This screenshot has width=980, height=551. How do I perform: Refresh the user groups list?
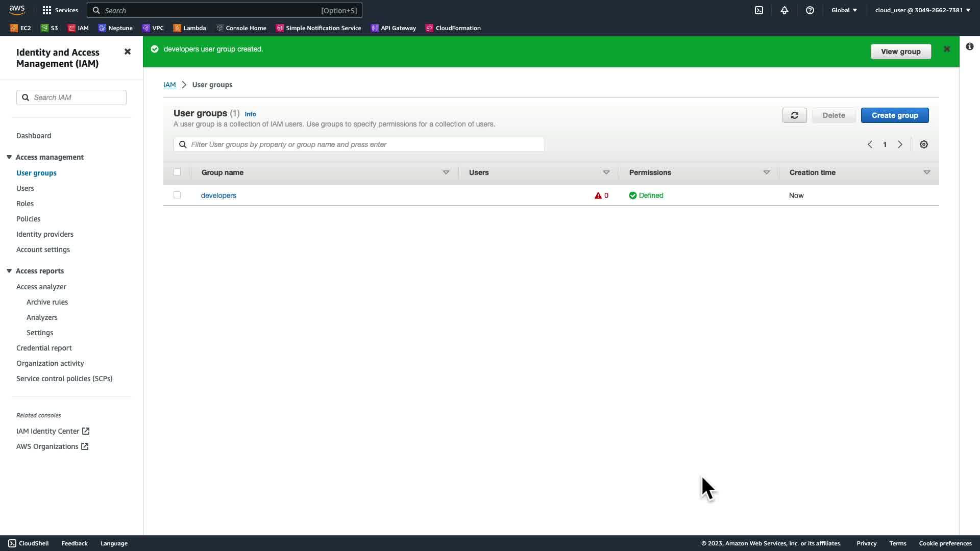794,115
